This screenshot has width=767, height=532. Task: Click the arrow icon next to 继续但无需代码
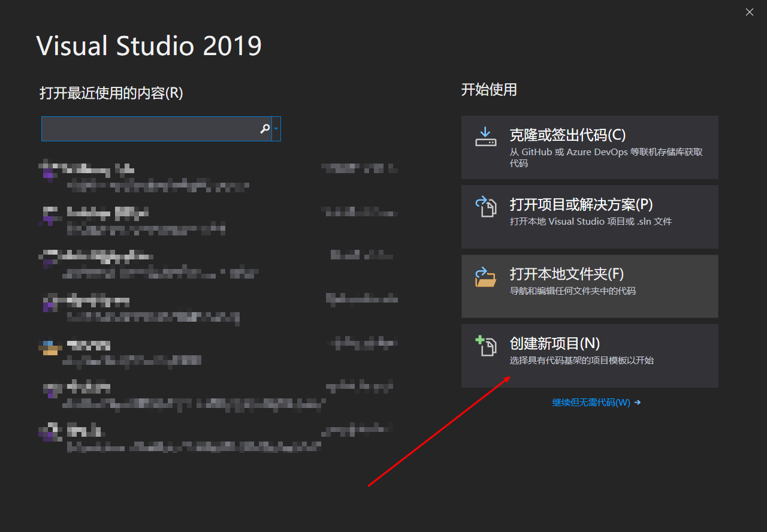638,402
